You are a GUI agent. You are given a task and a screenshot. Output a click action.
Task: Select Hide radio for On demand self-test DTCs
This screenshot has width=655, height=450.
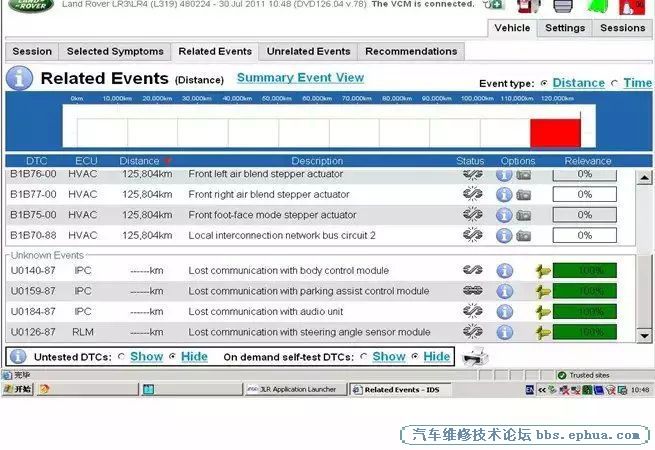click(x=414, y=356)
